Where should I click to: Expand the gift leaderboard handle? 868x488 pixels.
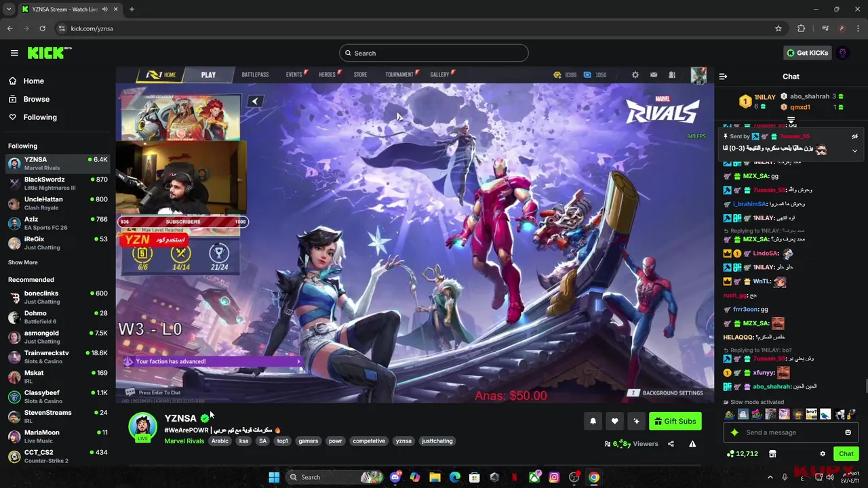[791, 119]
